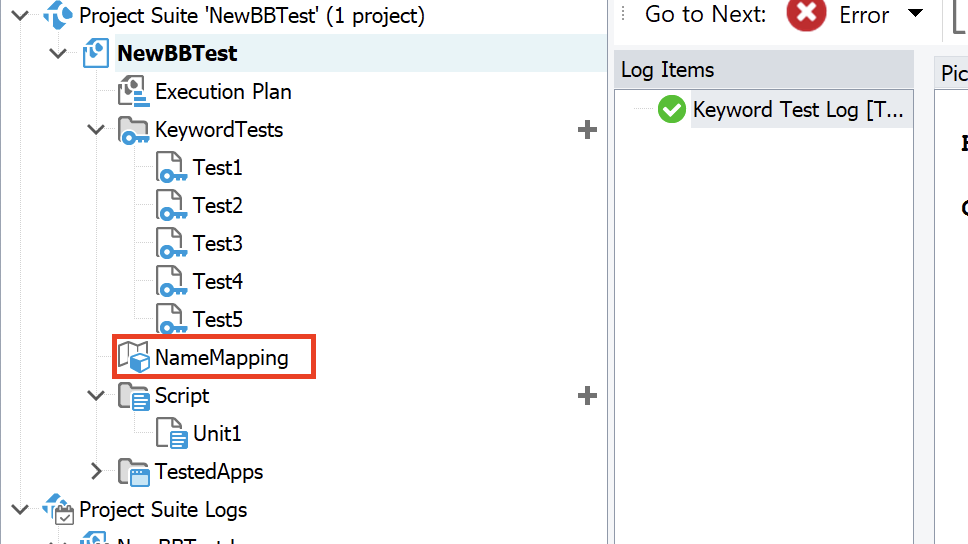The image size is (968, 544).
Task: Click the red Error icon
Action: click(x=806, y=15)
